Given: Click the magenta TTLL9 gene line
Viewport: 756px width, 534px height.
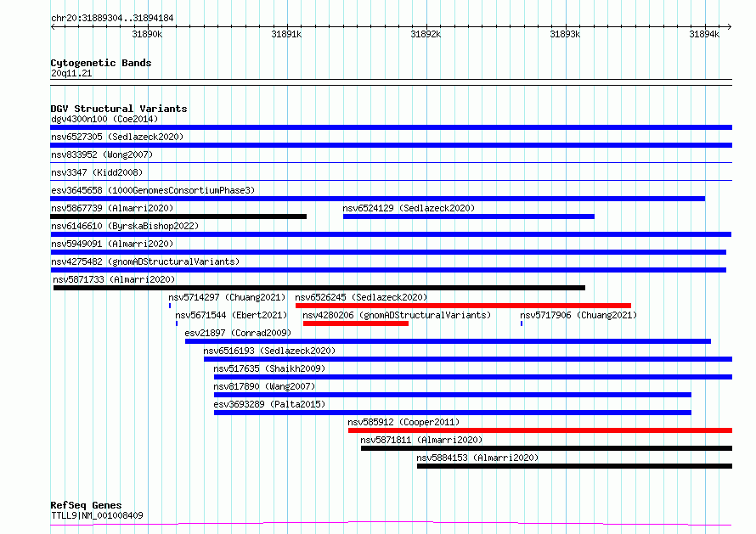Looking at the screenshot, I should pos(391,524).
